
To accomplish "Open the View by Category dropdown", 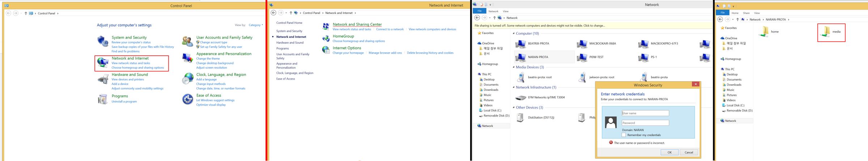I will pyautogui.click(x=256, y=25).
